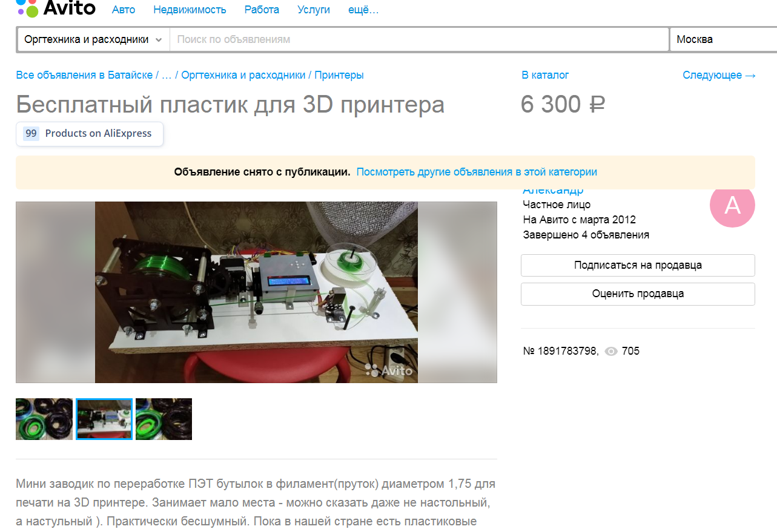View other listings in this category link
777x532 pixels.
click(x=477, y=172)
